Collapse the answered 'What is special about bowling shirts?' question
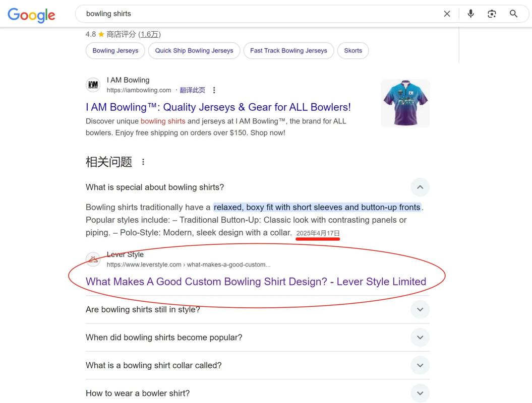 click(419, 186)
